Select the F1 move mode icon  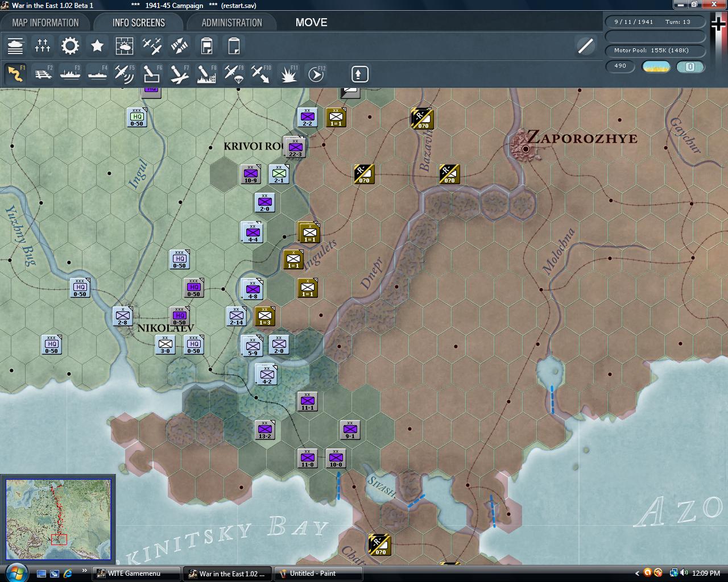click(x=15, y=74)
